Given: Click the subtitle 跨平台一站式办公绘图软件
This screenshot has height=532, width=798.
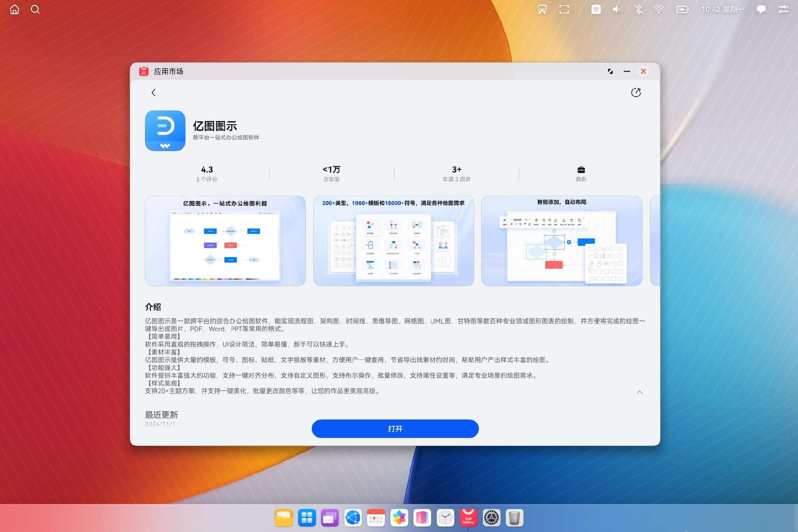Looking at the screenshot, I should [x=226, y=137].
